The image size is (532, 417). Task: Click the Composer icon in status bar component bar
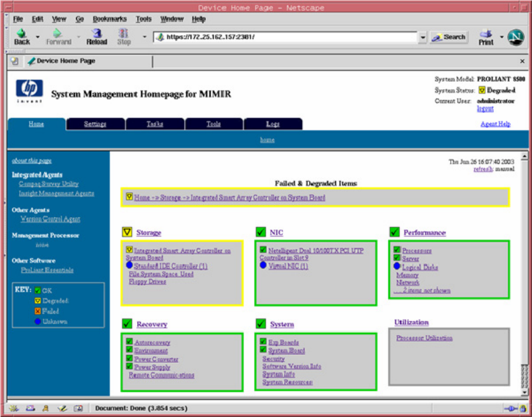(62, 408)
